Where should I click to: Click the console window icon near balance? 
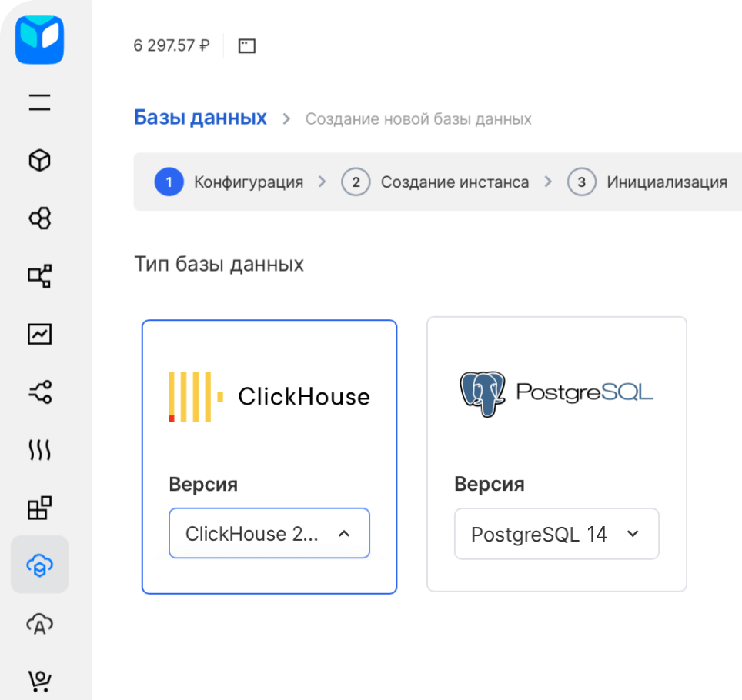246,46
